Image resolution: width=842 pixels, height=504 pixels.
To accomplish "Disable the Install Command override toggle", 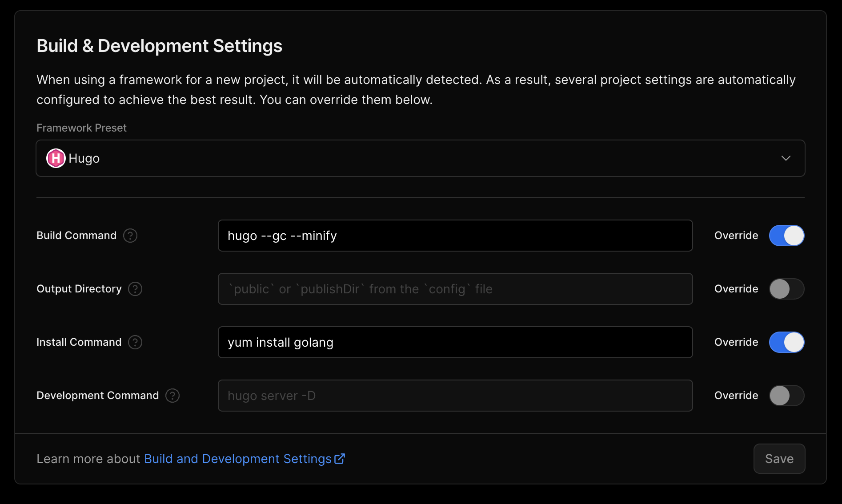I will pyautogui.click(x=786, y=342).
